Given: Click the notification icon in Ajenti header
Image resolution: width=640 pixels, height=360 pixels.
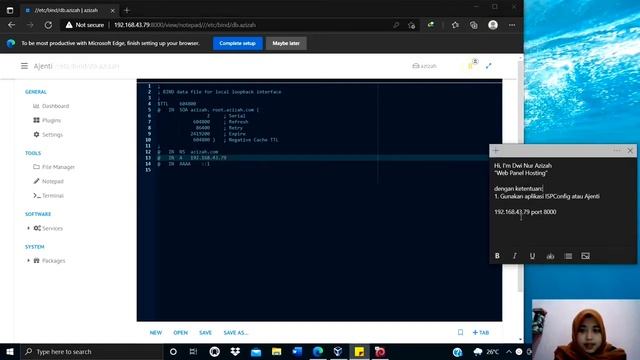Looking at the screenshot, I should point(472,65).
